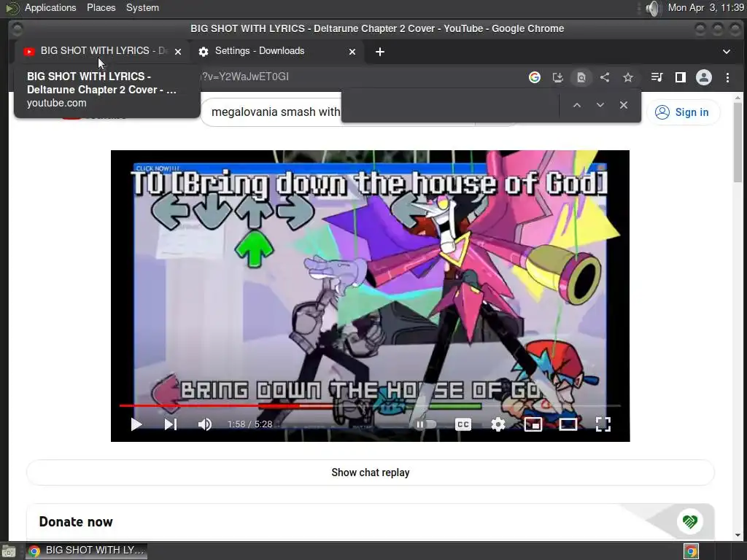Toggle closed captions CC button
The width and height of the screenshot is (747, 560).
click(463, 424)
